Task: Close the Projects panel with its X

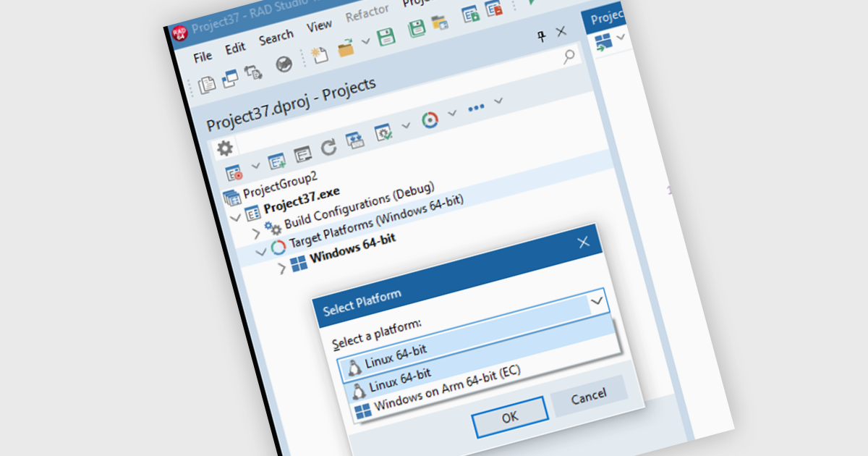Action: pyautogui.click(x=561, y=32)
